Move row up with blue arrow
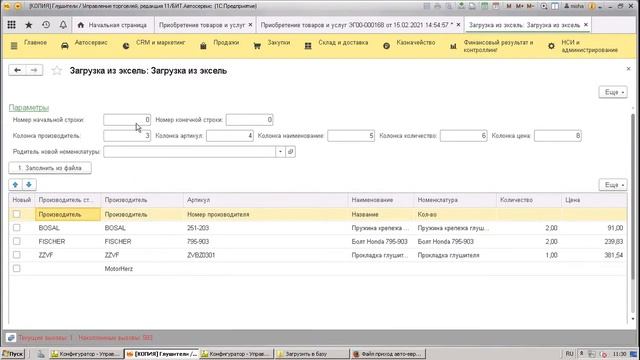The height and width of the screenshot is (360, 640). tap(16, 184)
